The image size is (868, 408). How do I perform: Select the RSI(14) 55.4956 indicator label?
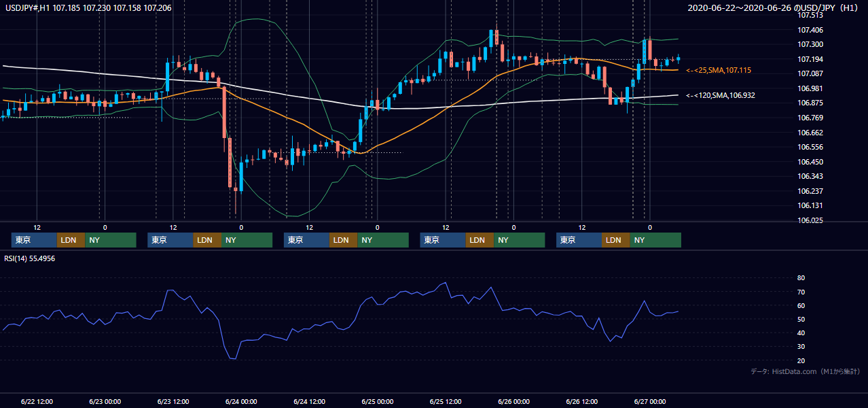pos(30,258)
